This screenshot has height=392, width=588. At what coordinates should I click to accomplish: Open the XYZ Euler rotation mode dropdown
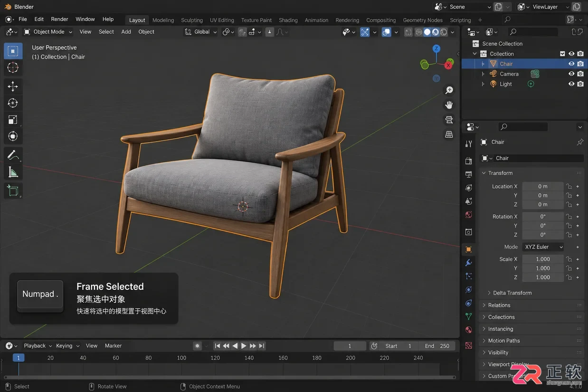[x=543, y=247]
